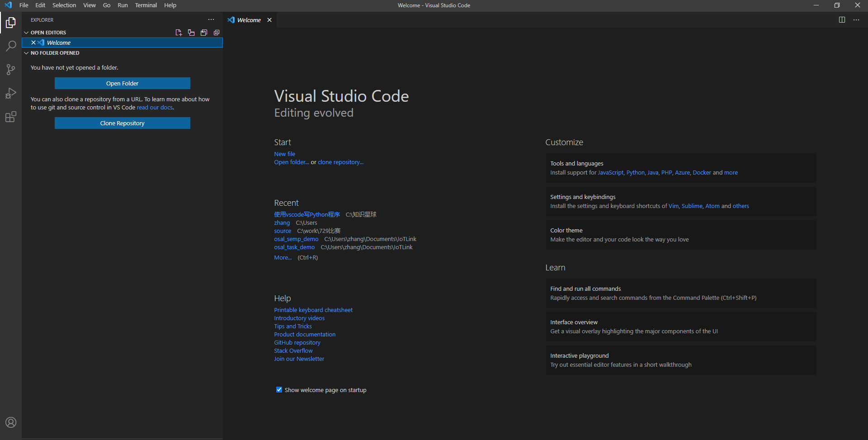
Task: Open recent folder zhang
Action: click(282, 222)
